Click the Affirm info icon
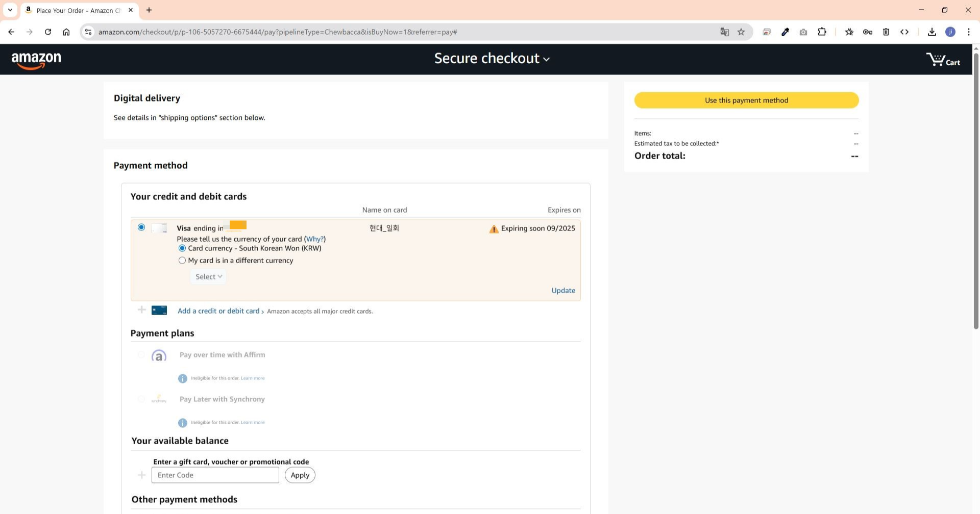 pos(182,378)
